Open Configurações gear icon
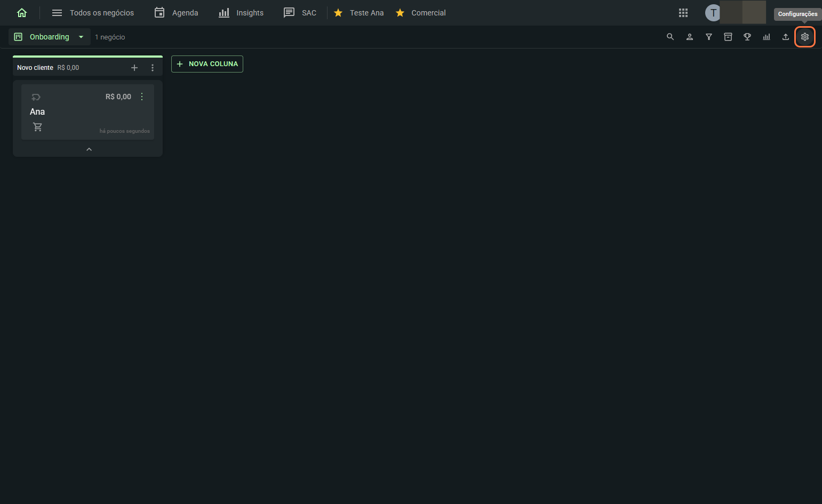The image size is (822, 504). (x=805, y=37)
